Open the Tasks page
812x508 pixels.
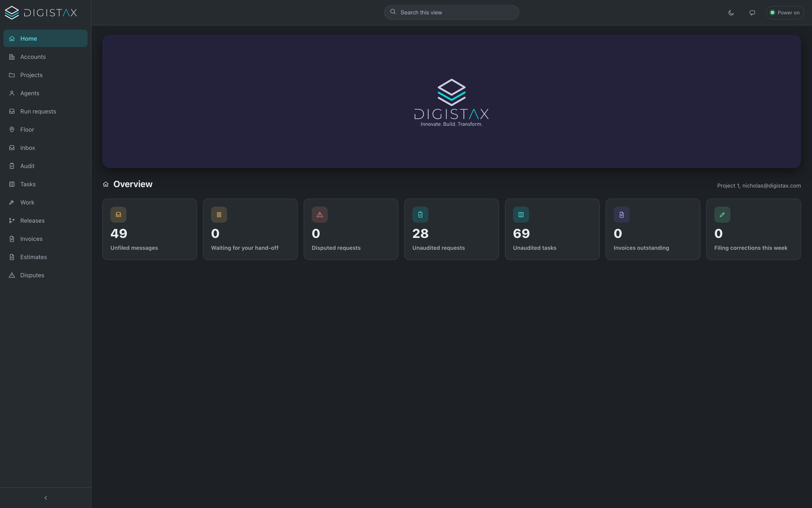[46, 184]
